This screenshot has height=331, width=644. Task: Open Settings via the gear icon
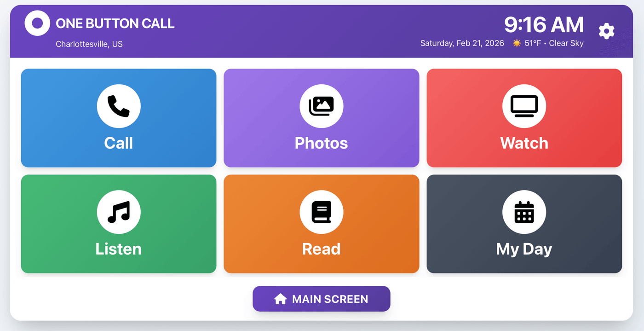606,31
